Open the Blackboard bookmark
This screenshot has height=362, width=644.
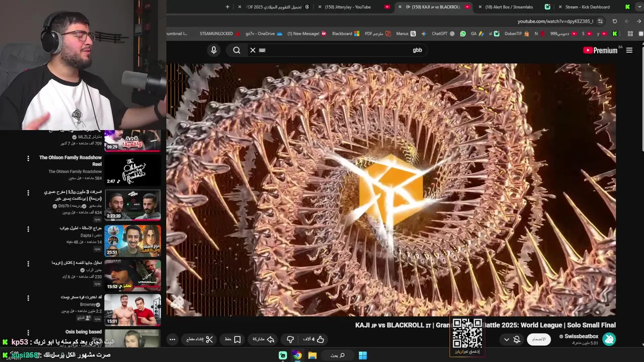pyautogui.click(x=346, y=34)
